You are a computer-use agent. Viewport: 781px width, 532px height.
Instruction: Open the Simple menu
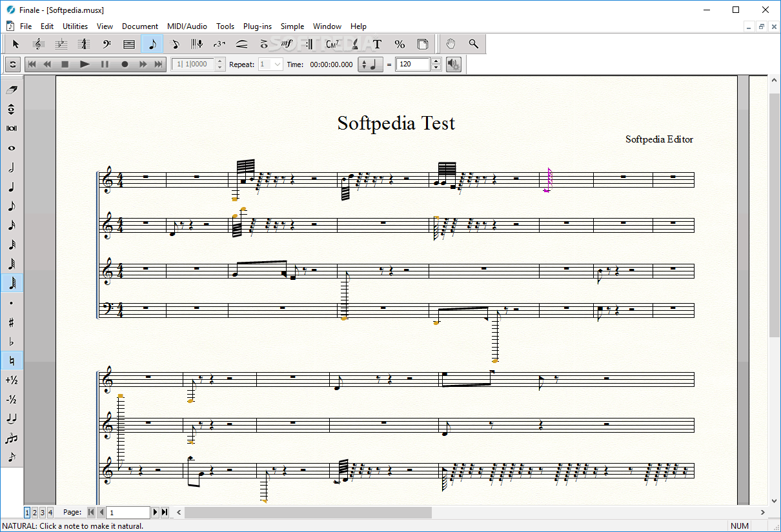click(292, 26)
